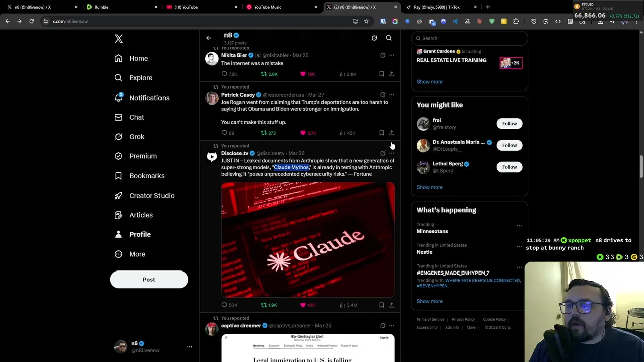
Task: Open options for Minnesotans trend
Action: (519, 226)
